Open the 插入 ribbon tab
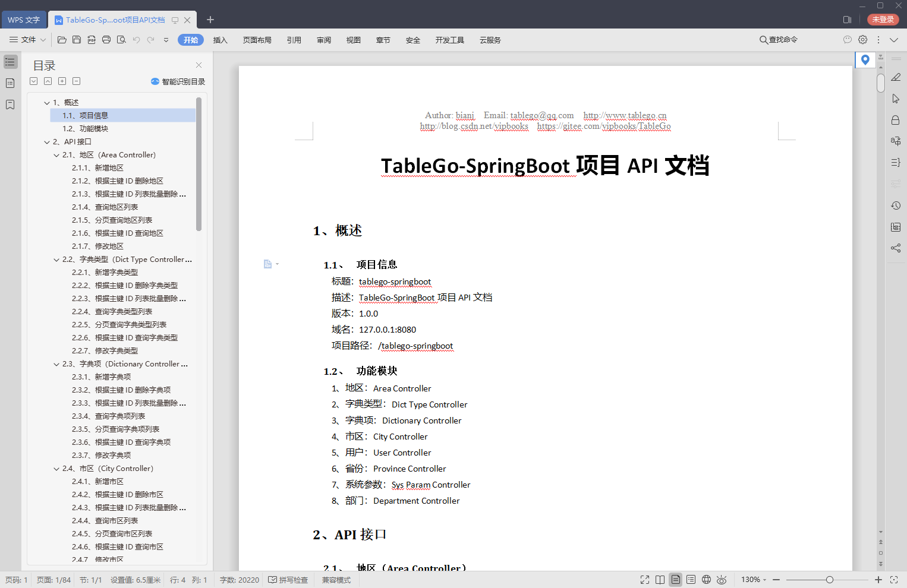The image size is (907, 588). pyautogui.click(x=221, y=40)
